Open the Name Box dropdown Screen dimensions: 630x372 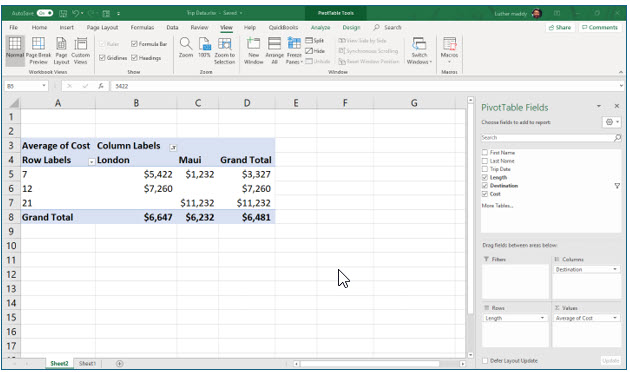[44, 86]
